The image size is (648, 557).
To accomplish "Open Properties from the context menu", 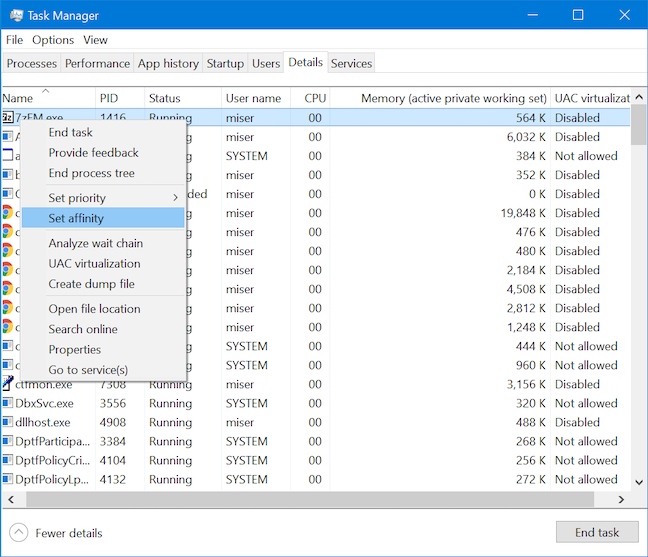I will point(102,350).
